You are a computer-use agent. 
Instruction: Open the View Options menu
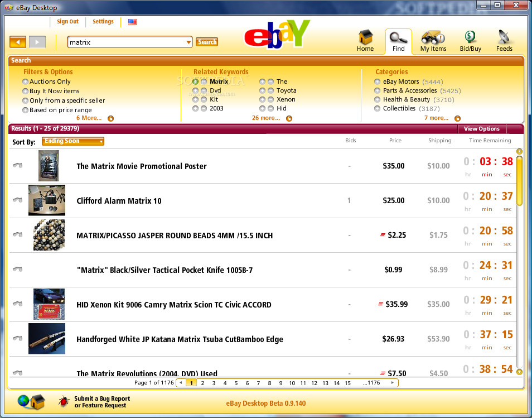click(x=481, y=129)
